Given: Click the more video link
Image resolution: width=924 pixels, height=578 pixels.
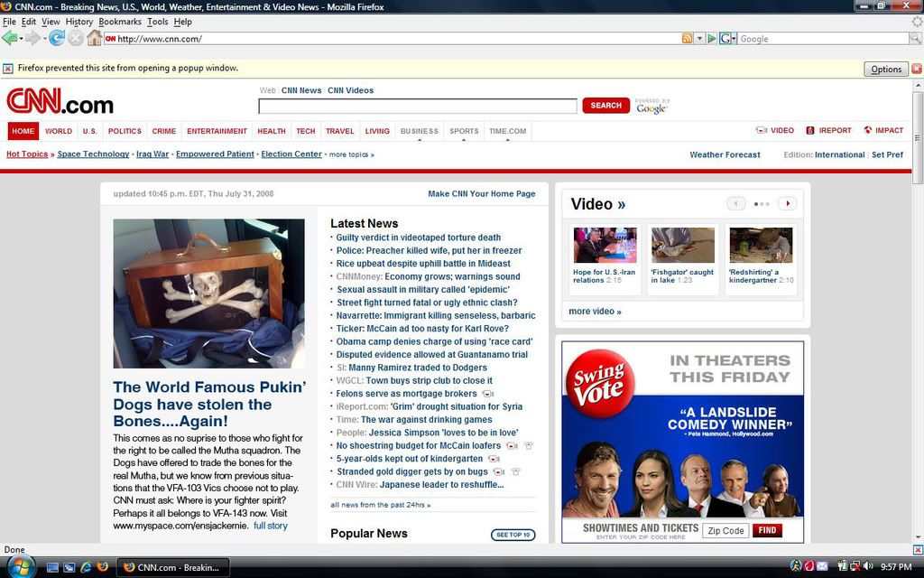Looking at the screenshot, I should [595, 312].
